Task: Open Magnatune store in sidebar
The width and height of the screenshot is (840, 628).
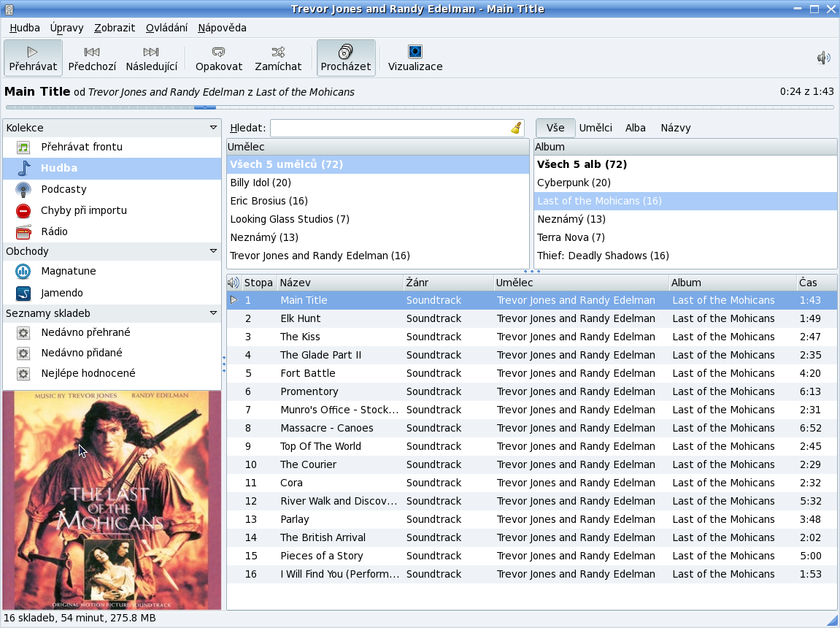Action: [68, 271]
